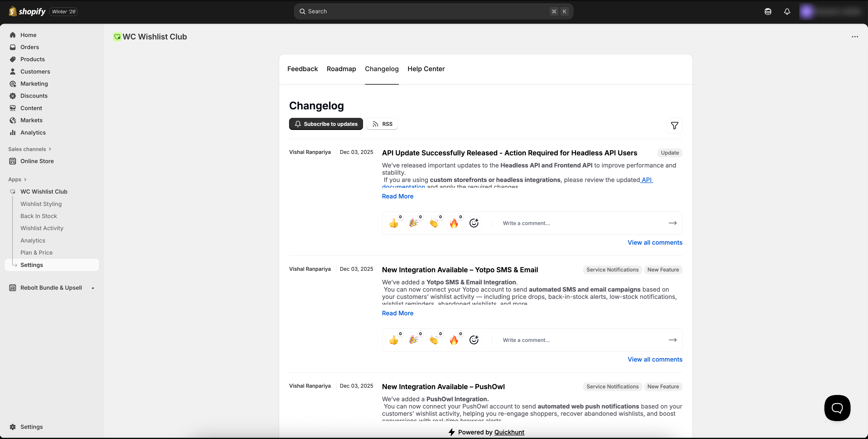
Task: Expand the Sales channels section
Action: coord(30,149)
